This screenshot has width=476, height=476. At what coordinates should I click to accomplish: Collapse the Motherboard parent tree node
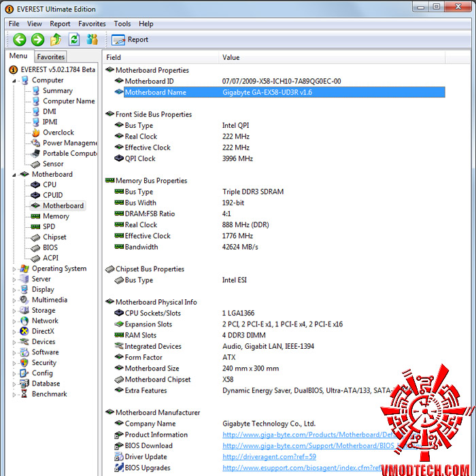14,175
